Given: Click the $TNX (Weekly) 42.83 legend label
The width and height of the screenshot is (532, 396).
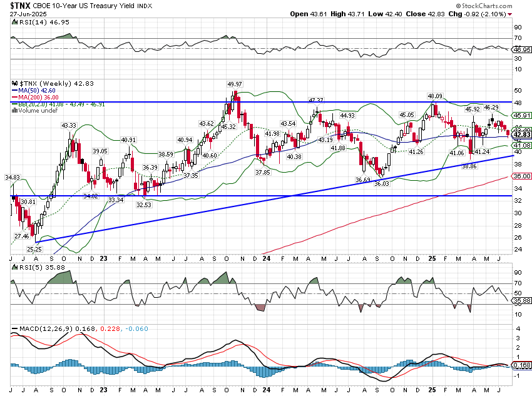Looking at the screenshot, I should tap(56, 83).
